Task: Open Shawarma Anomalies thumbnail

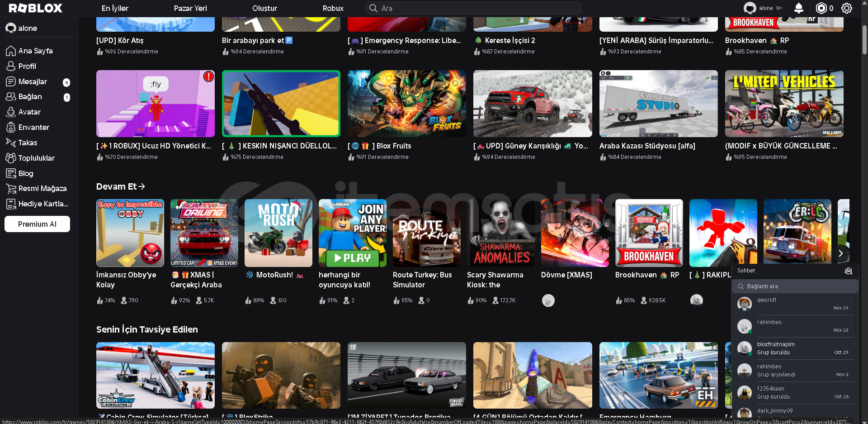Action: [501, 233]
